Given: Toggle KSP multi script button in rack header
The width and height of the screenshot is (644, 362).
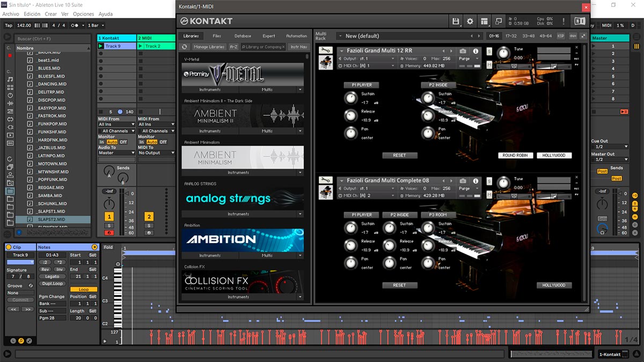Looking at the screenshot, I should coord(561,36).
